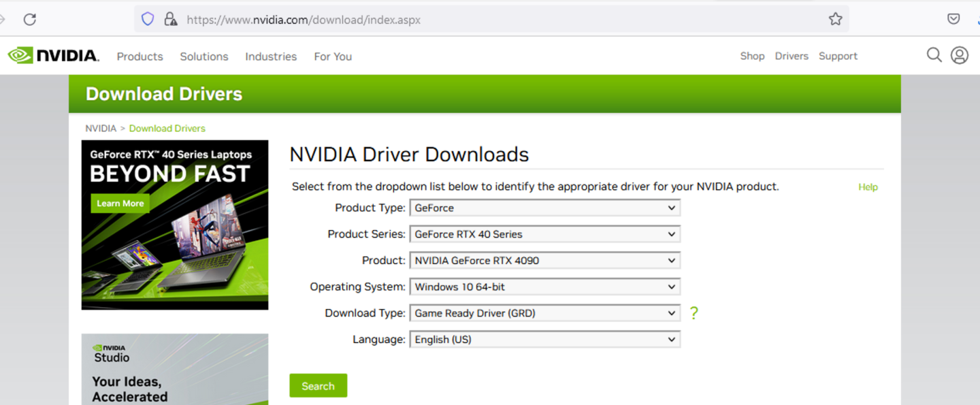
Task: Expand the Product Series dropdown
Action: 544,234
